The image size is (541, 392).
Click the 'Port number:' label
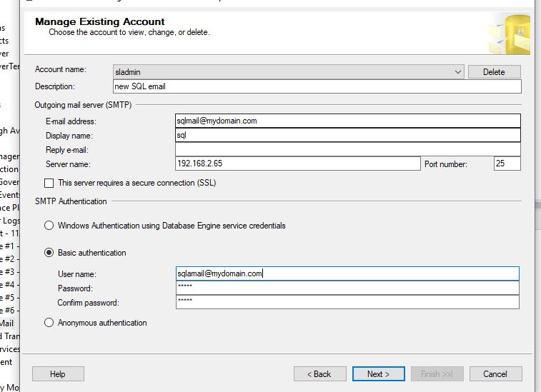click(446, 164)
